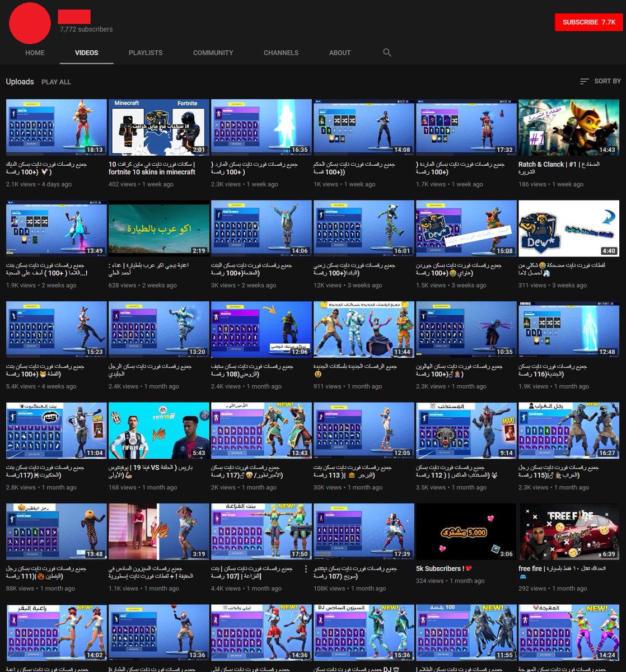Open the 10:35 video thumbnail
The image size is (626, 672).
[466, 330]
